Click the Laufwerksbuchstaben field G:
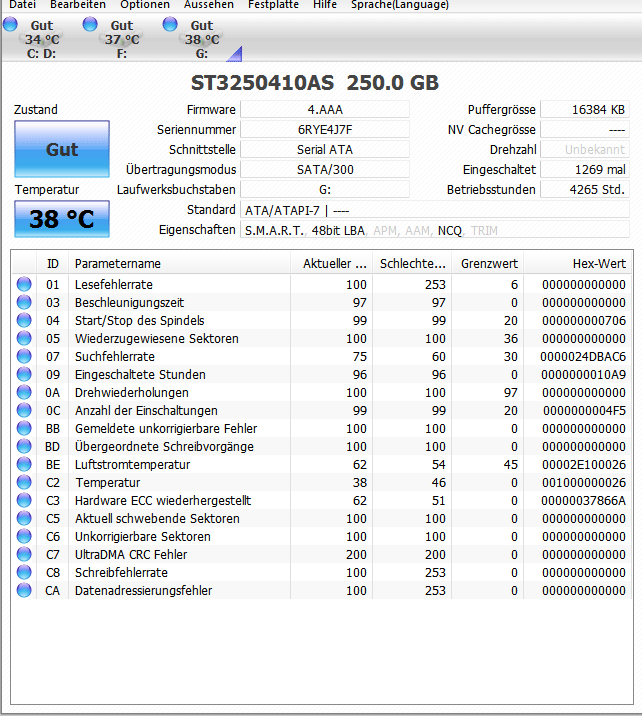This screenshot has width=642, height=716. pos(325,190)
